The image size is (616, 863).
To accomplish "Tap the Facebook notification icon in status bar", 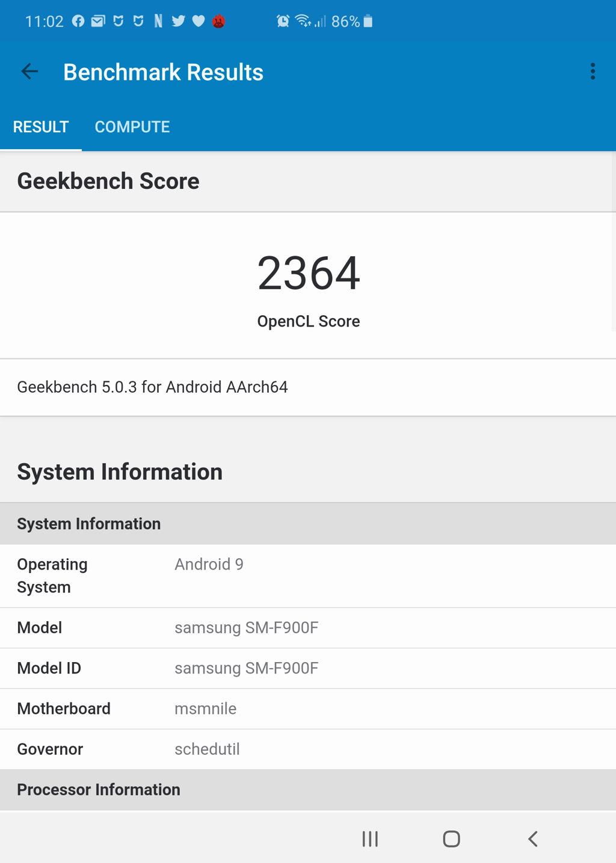I will (78, 21).
